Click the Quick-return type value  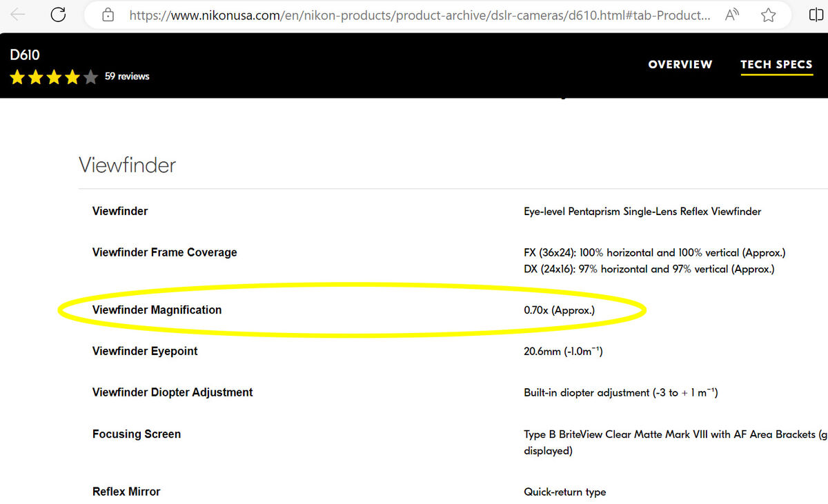(565, 492)
